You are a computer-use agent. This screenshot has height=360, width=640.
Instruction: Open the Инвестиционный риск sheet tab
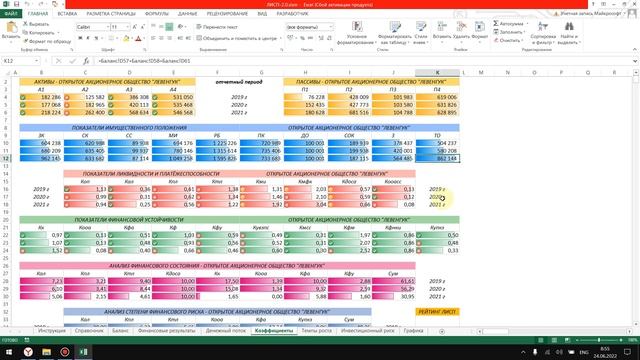click(368, 331)
